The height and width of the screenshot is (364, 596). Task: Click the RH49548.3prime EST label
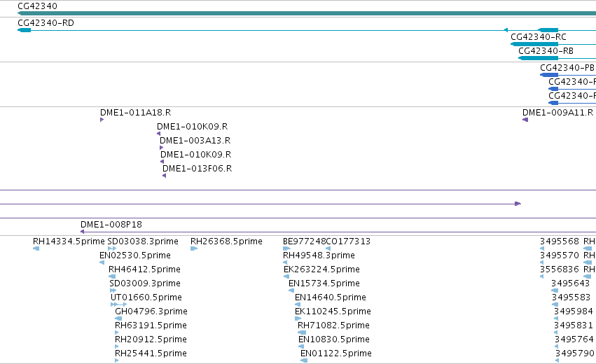(319, 255)
